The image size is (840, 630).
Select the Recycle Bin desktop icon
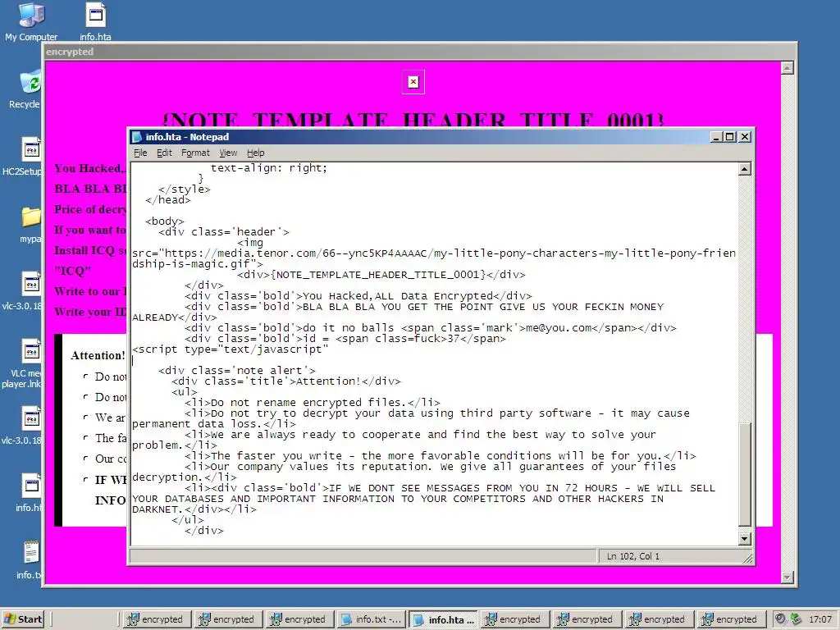[25, 89]
